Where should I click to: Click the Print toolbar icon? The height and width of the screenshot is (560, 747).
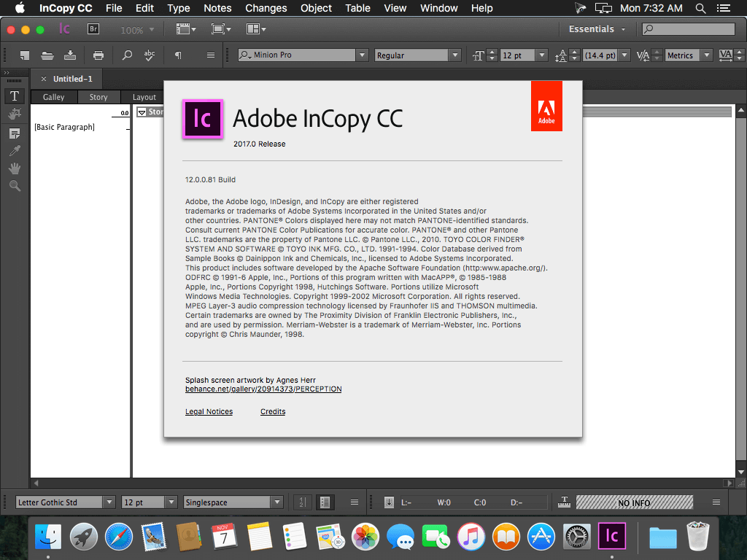click(98, 55)
